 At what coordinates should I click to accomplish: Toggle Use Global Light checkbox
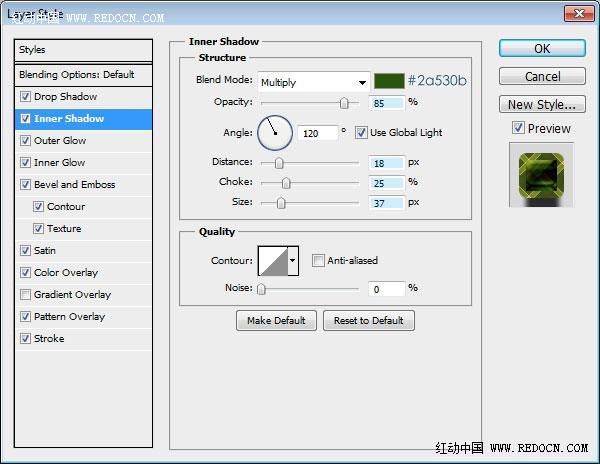click(360, 133)
